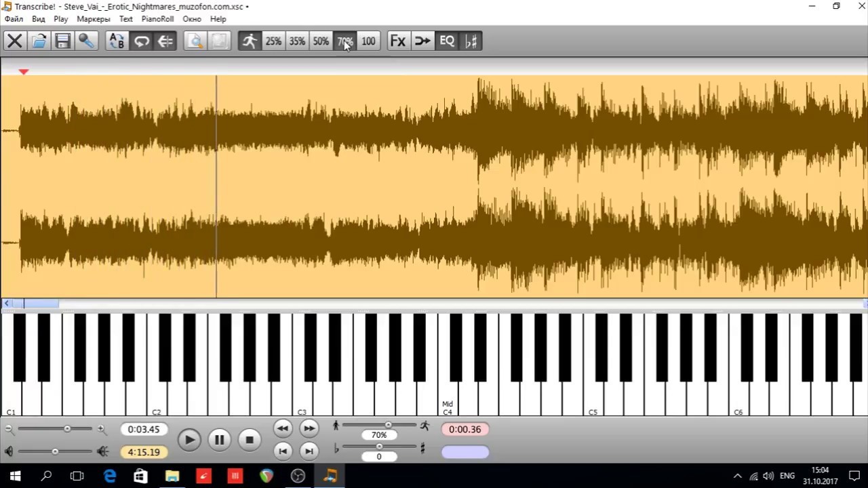Select the magnifier view icon
Screen dimensions: 868x488
tap(195, 41)
